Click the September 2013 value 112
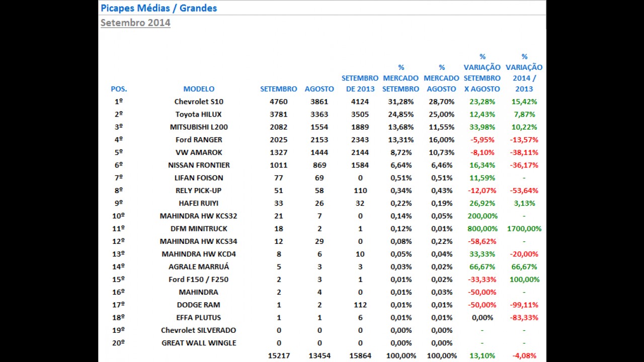 pyautogui.click(x=360, y=305)
